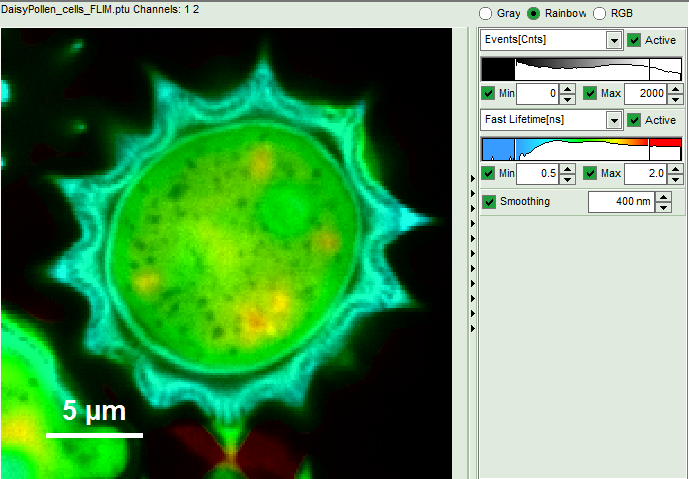
Task: Toggle Active checkbox for Fast Lifetime
Action: click(x=634, y=120)
